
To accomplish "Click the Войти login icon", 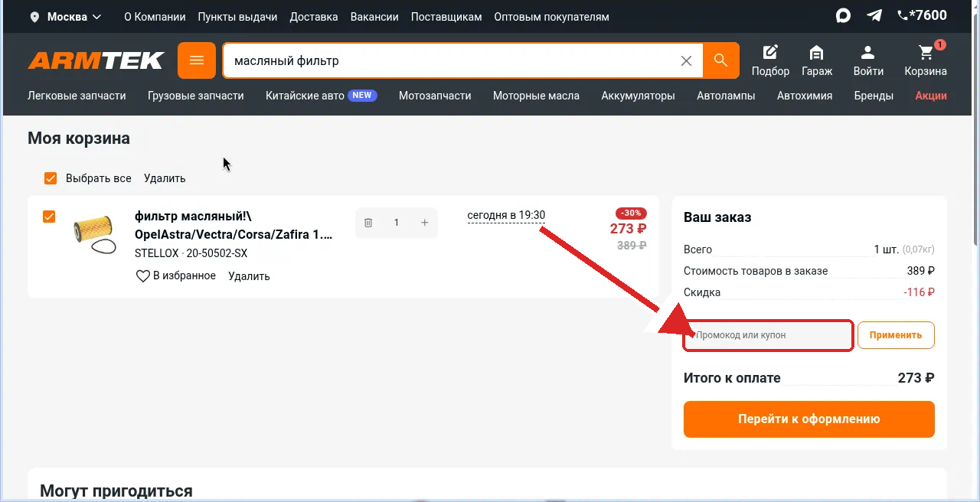I will click(x=868, y=60).
